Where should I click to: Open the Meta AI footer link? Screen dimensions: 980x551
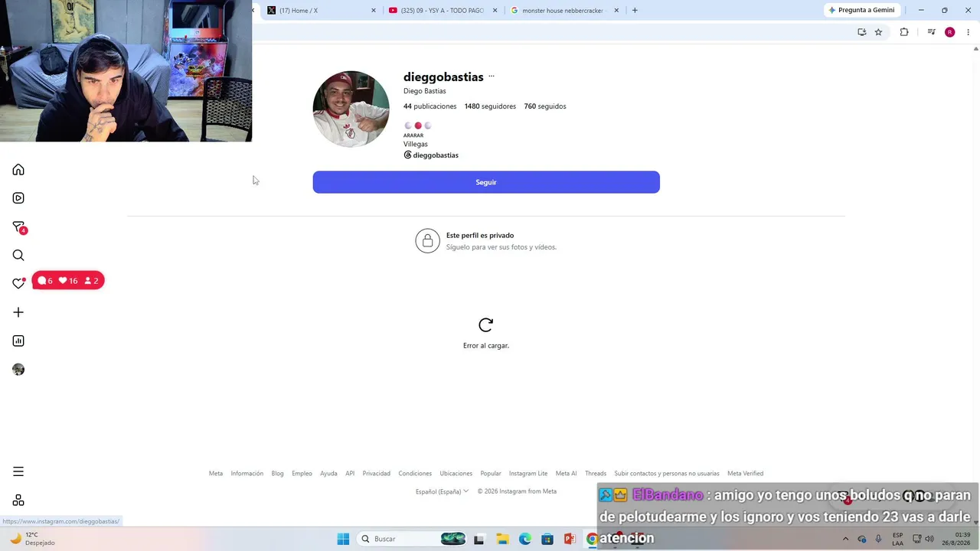tap(567, 474)
